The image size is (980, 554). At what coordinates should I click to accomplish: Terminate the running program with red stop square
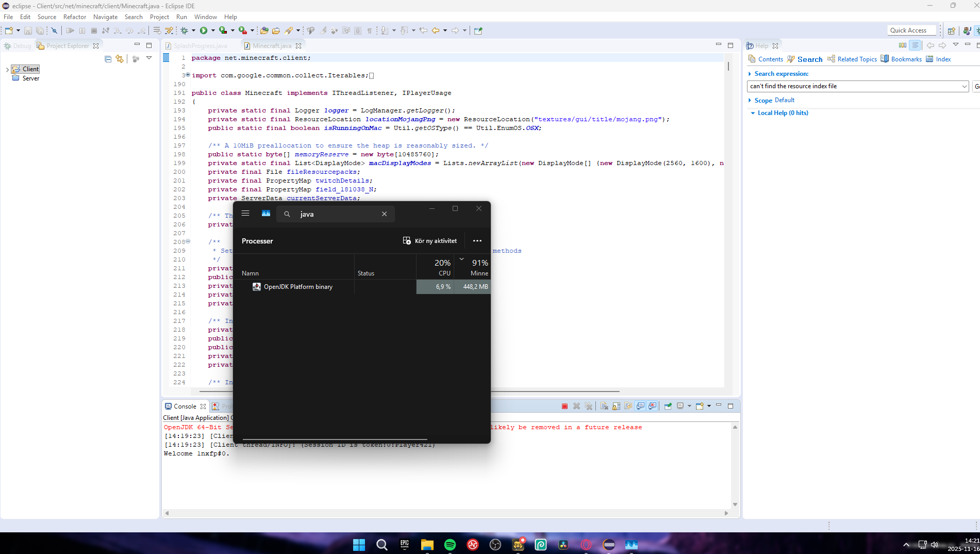point(564,406)
